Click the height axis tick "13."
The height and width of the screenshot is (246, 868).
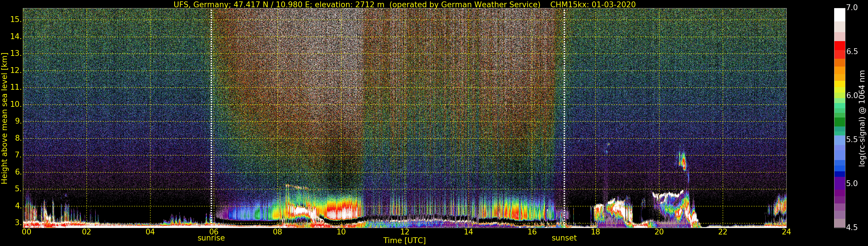[x=16, y=54]
